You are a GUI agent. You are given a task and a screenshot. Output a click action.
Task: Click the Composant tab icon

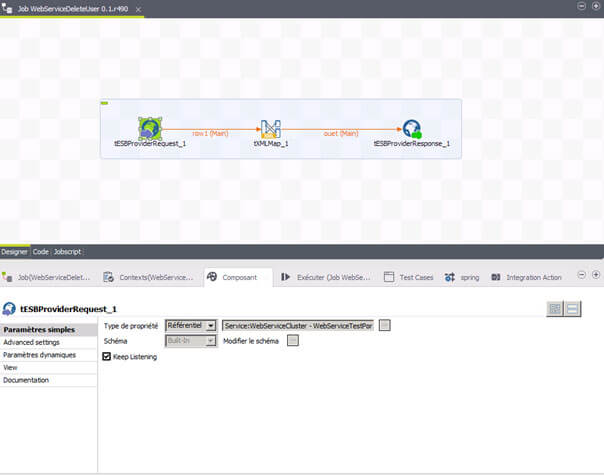pyautogui.click(x=212, y=277)
